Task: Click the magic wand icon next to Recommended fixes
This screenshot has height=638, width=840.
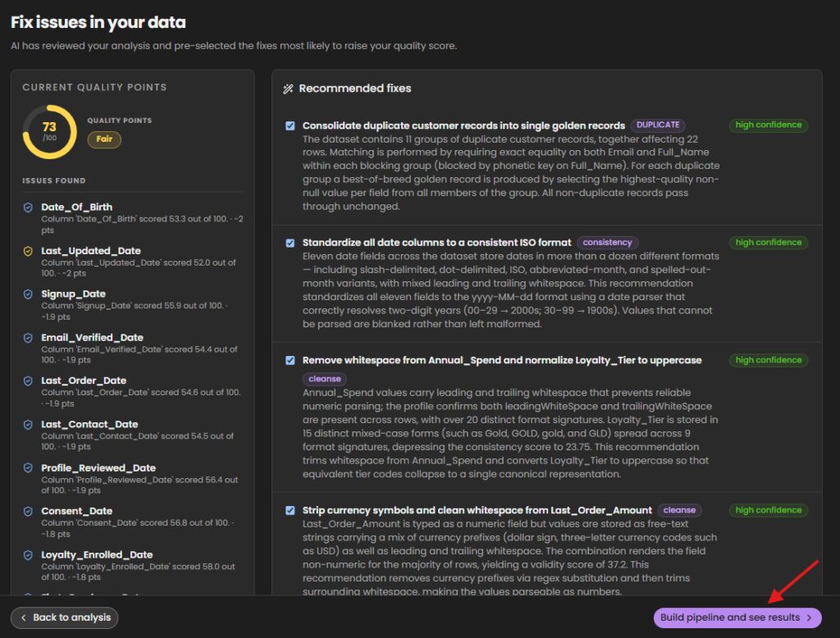Action: (288, 89)
